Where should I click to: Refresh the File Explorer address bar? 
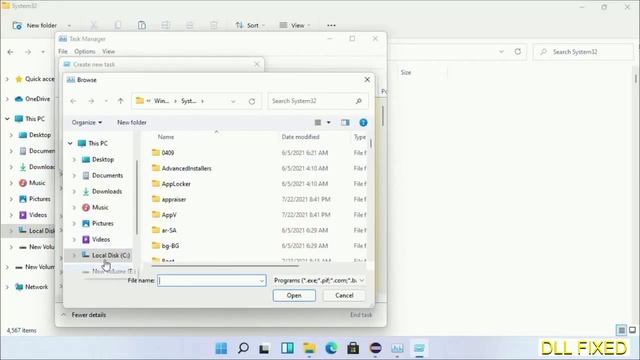(518, 52)
